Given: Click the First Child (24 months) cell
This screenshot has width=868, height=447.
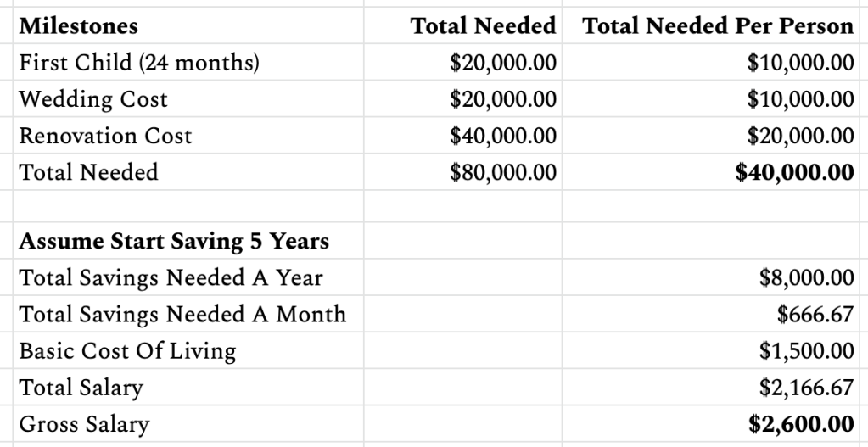Looking at the screenshot, I should click(x=138, y=63).
